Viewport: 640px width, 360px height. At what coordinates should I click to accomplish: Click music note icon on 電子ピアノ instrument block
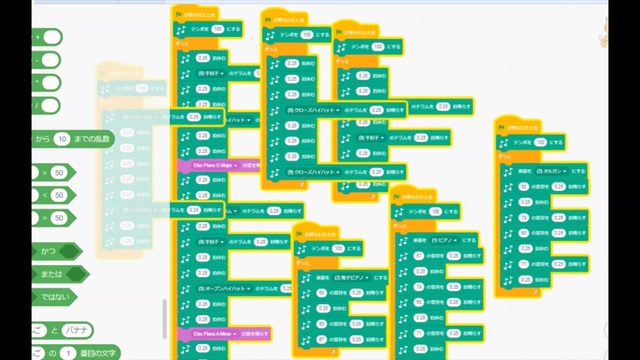[x=306, y=278]
